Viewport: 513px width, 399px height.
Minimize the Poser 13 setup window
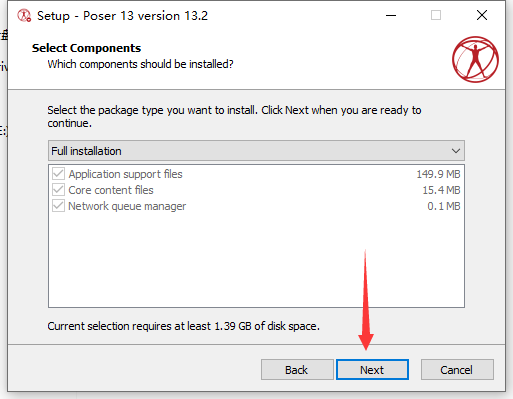[391, 15]
